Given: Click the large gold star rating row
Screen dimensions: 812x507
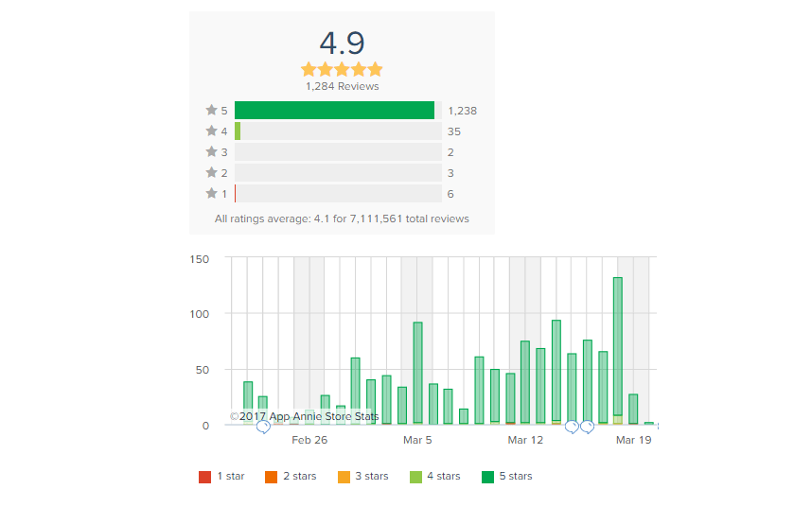Looking at the screenshot, I should 342,69.
